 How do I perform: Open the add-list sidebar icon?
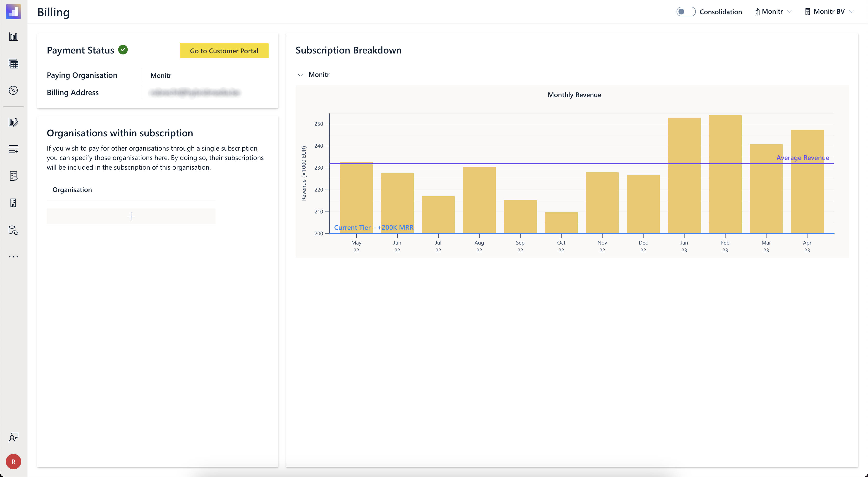(x=14, y=149)
